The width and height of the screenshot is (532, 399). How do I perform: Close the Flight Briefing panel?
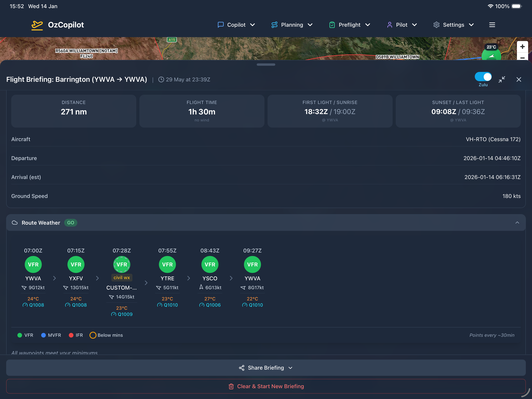pyautogui.click(x=519, y=79)
